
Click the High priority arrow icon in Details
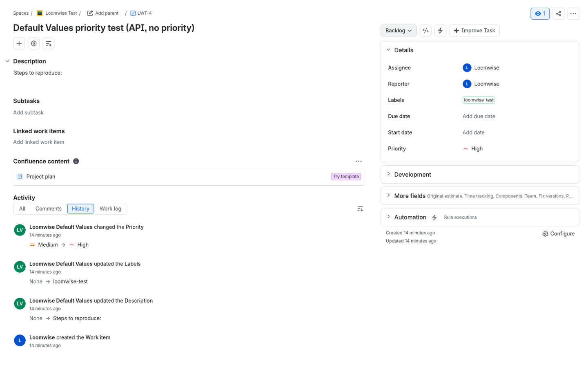pyautogui.click(x=465, y=149)
